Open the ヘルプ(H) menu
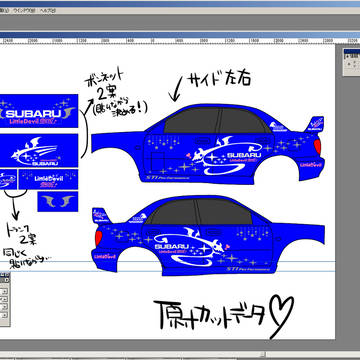This screenshot has width=360, height=360. click(x=48, y=10)
